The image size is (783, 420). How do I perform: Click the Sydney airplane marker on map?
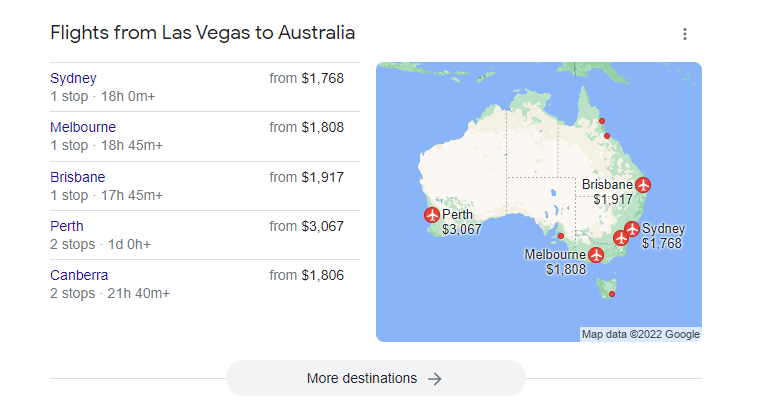[x=632, y=231]
